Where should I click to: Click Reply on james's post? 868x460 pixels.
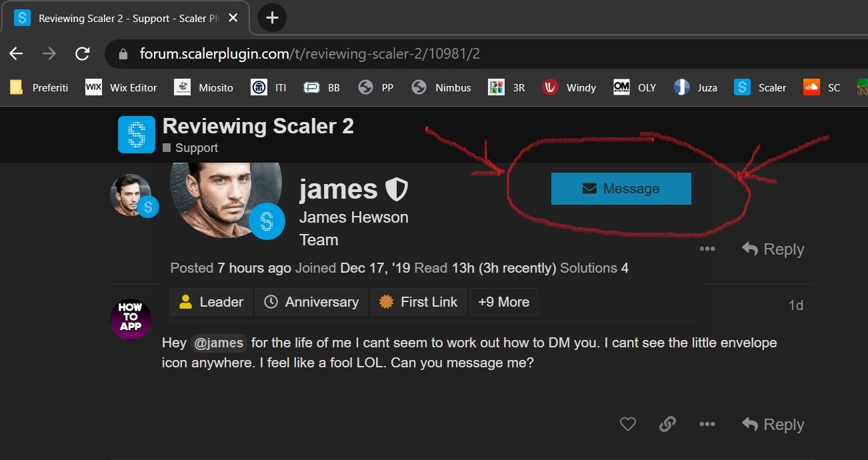(x=773, y=249)
